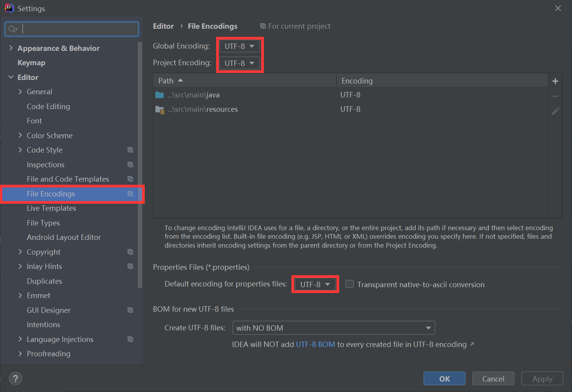Open help with question mark icon

point(16,378)
